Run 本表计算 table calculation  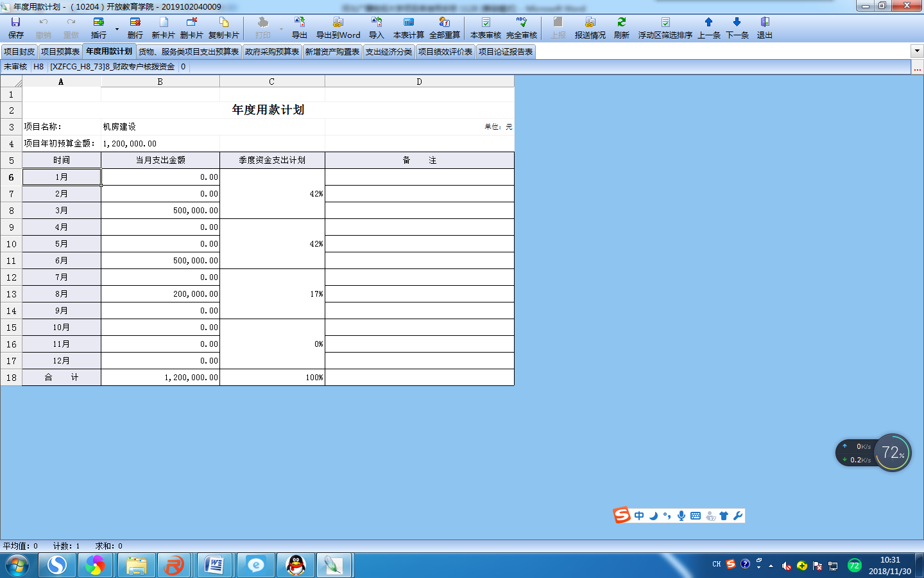point(408,28)
